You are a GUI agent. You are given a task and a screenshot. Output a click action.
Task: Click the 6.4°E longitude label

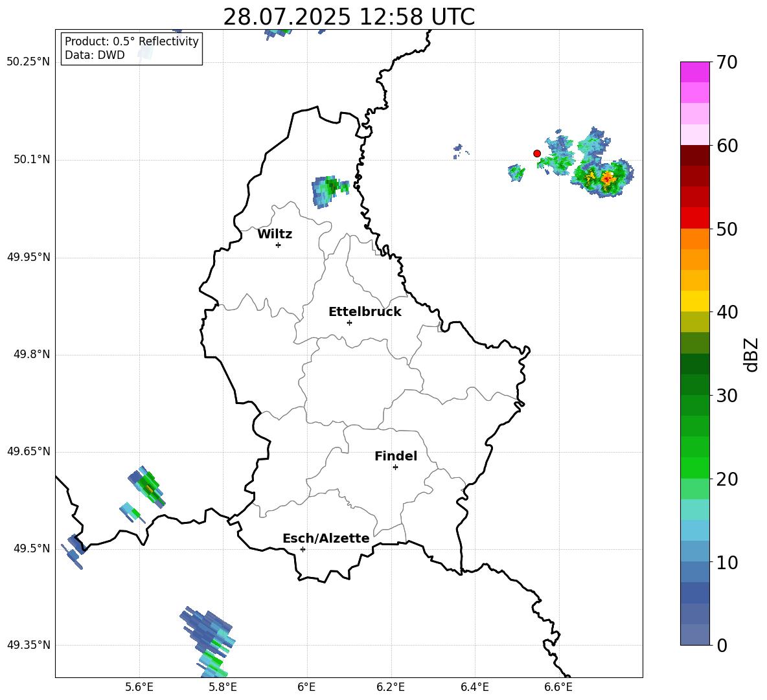[474, 687]
